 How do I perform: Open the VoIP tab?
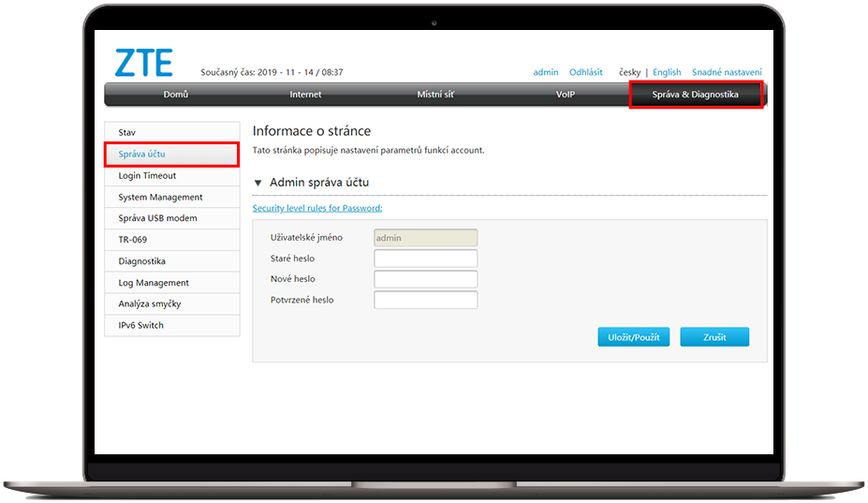point(566,95)
